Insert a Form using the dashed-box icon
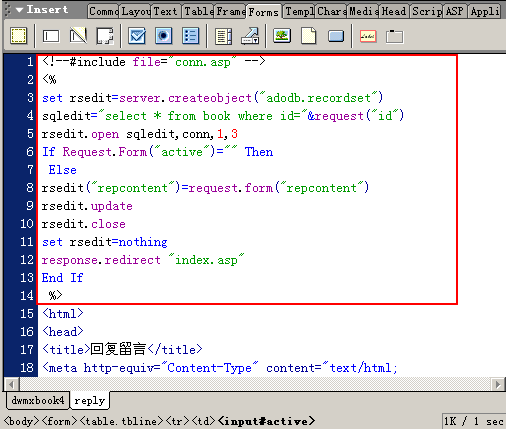 point(19,36)
